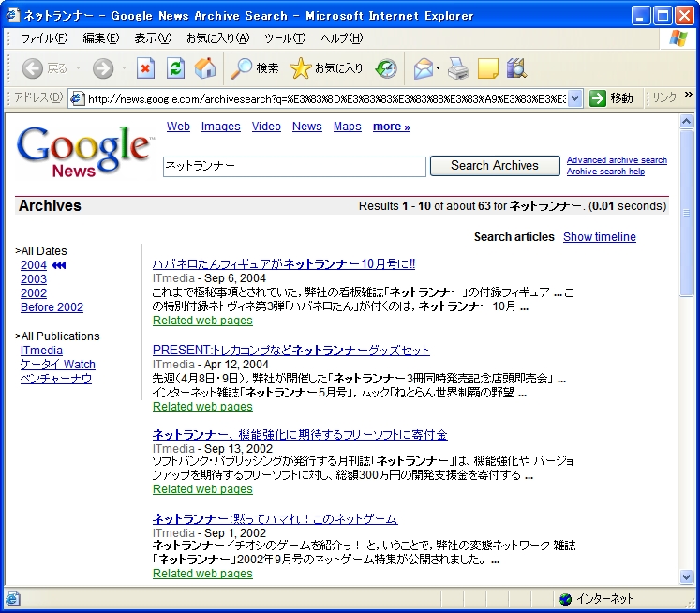Click the Back arrow toolbar button
Image resolution: width=700 pixels, height=613 pixels.
click(x=44, y=68)
